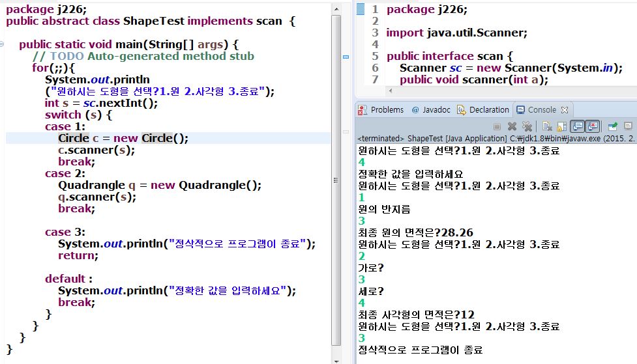
Task: Click the 'default :' label in code
Action: tap(68, 279)
